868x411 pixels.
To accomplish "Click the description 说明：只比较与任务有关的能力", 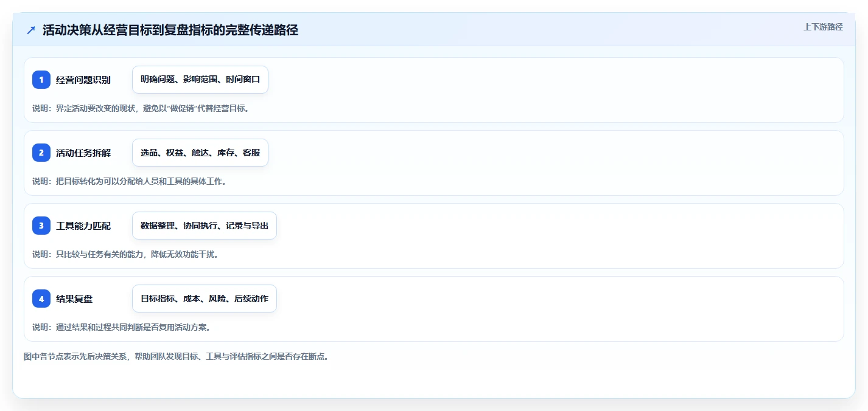I will tap(125, 254).
